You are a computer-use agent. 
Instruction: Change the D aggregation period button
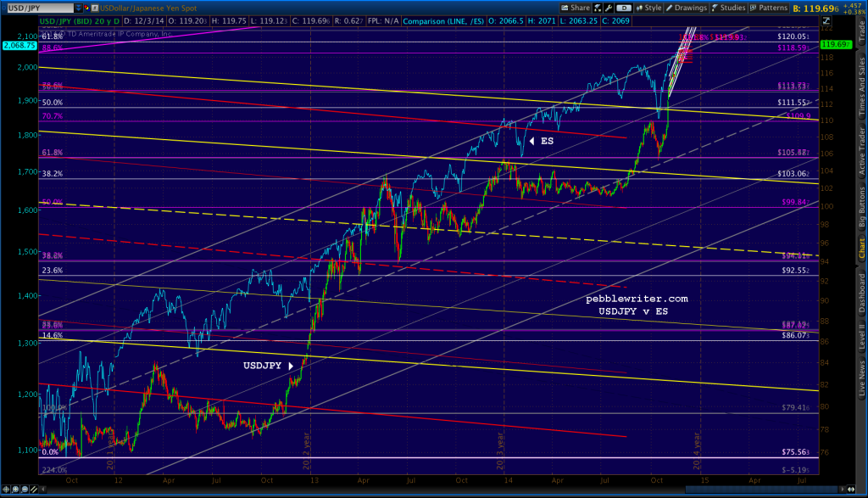624,8
